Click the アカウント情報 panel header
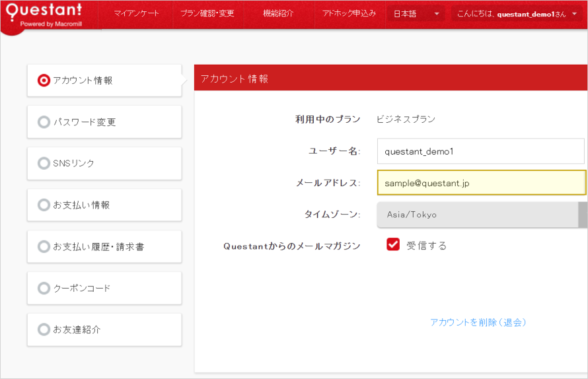 pos(390,79)
